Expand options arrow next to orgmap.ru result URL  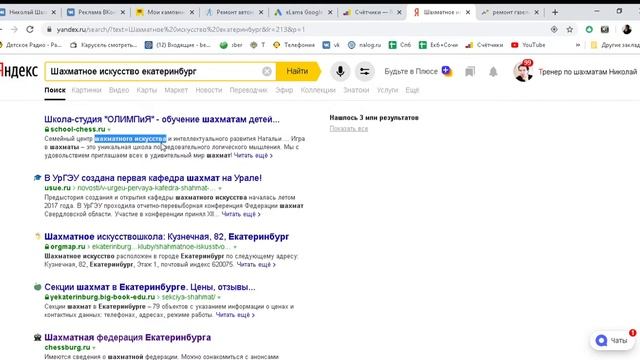(235, 247)
